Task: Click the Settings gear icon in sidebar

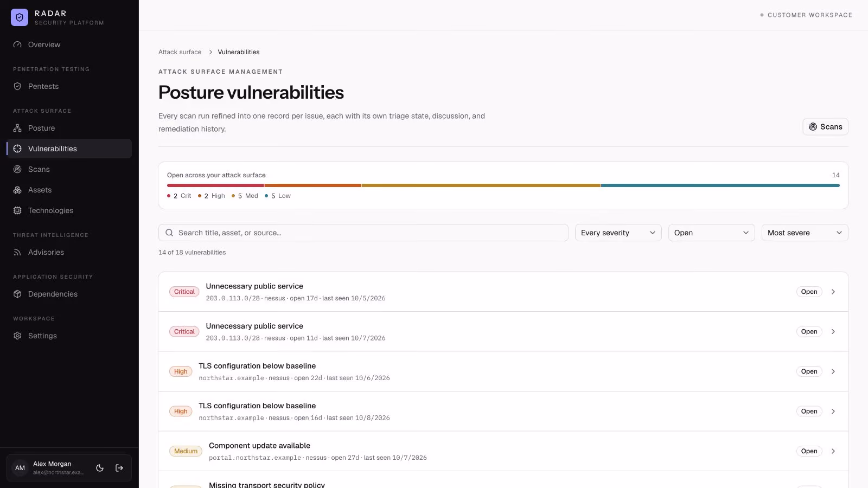Action: [17, 336]
